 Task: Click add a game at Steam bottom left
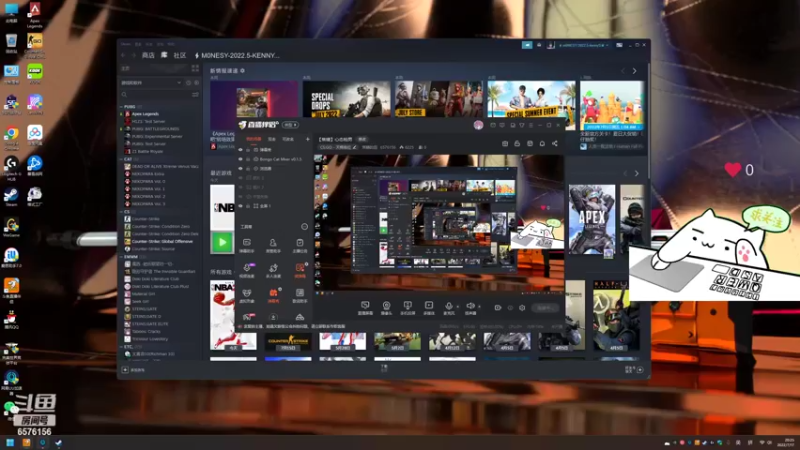point(134,370)
